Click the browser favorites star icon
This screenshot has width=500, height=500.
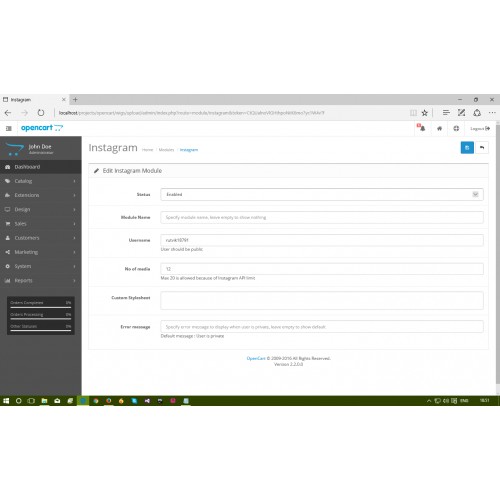point(424,113)
